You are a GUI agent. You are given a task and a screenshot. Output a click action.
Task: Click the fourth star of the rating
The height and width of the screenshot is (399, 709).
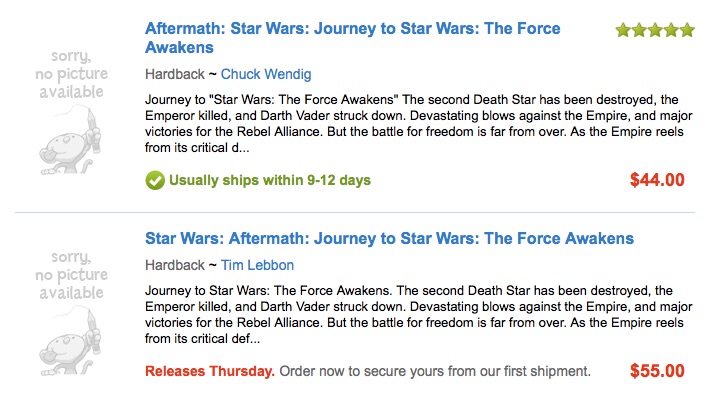coord(671,30)
